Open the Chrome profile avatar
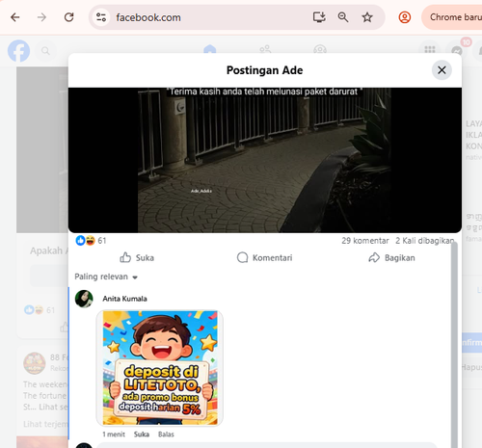 tap(405, 17)
